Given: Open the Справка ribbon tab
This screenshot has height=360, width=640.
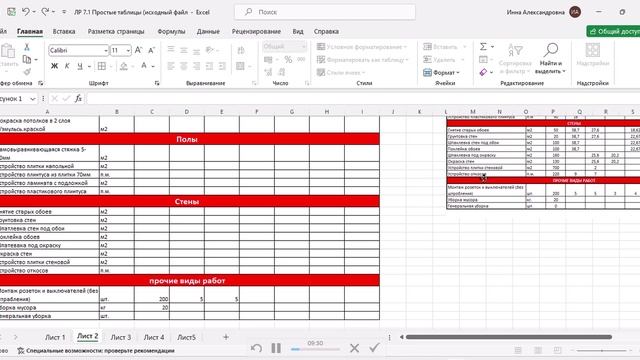Looking at the screenshot, I should coord(326,31).
